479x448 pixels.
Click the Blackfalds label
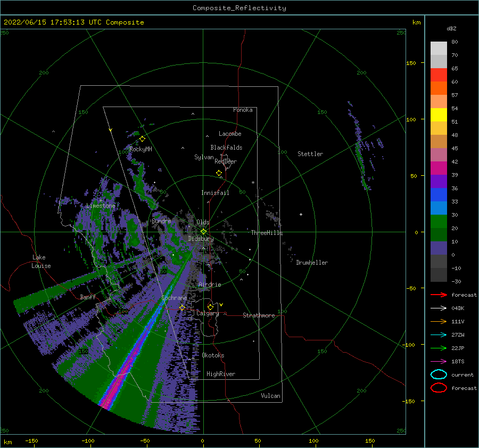226,148
